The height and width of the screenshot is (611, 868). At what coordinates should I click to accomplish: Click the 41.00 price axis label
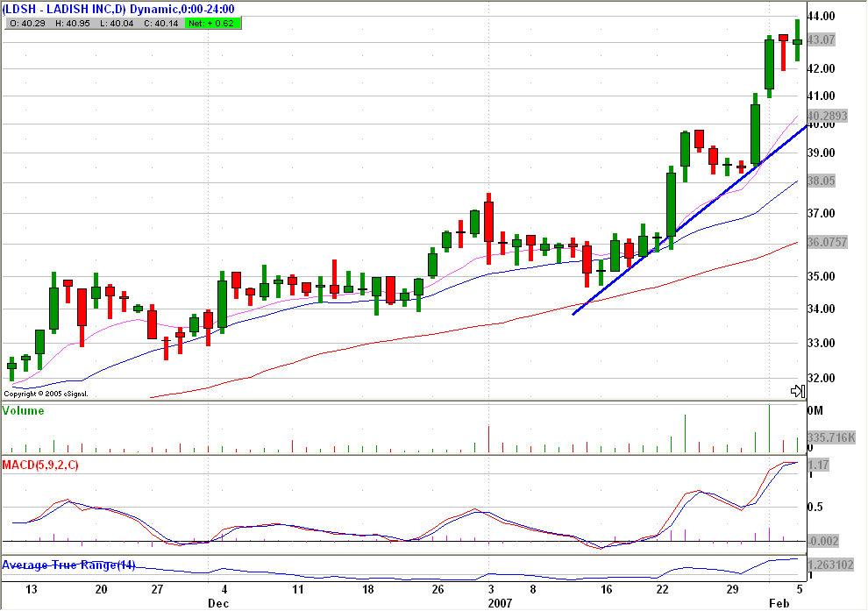coord(821,96)
